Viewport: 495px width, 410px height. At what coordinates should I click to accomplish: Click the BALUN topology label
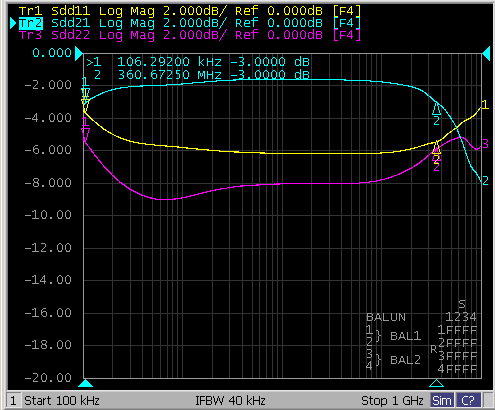tap(386, 317)
